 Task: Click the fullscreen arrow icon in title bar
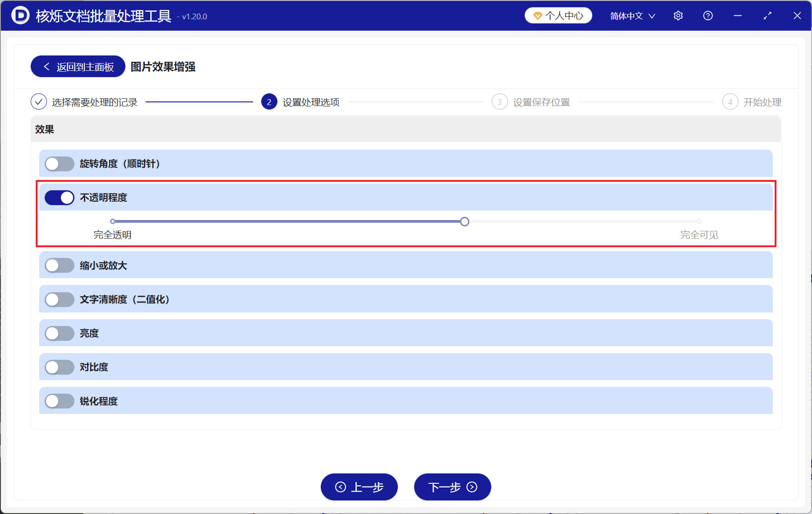pyautogui.click(x=767, y=15)
